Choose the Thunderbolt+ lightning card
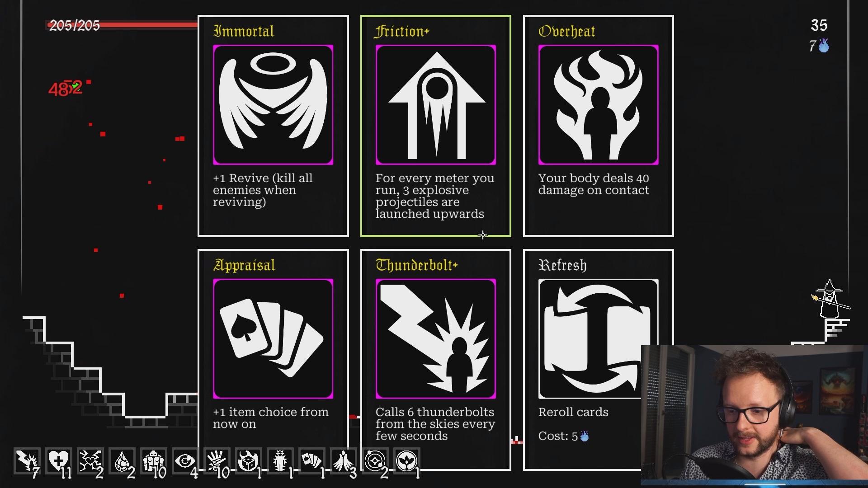The image size is (868, 488). (x=436, y=360)
